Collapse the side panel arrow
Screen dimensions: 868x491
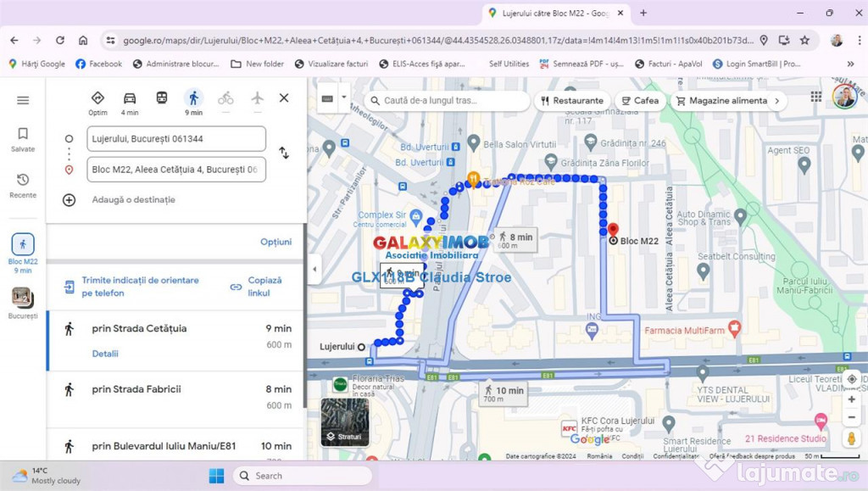pos(314,270)
